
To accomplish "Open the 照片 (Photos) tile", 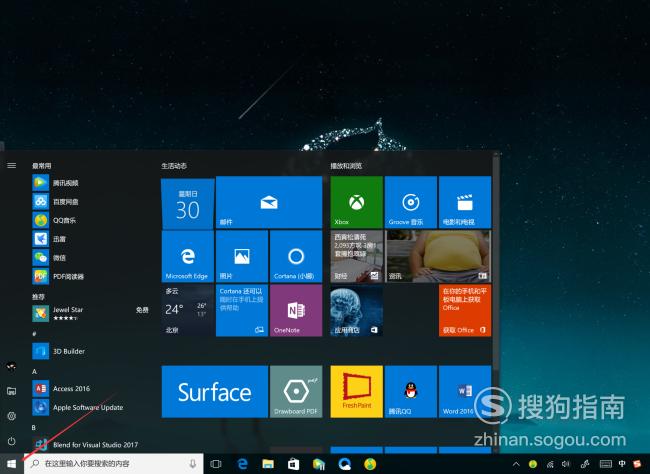I will click(242, 256).
